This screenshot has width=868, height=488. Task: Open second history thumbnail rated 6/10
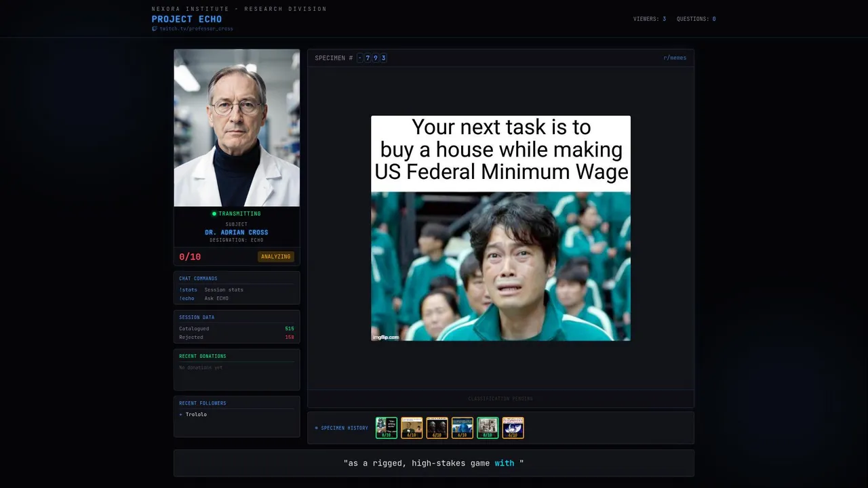(412, 428)
